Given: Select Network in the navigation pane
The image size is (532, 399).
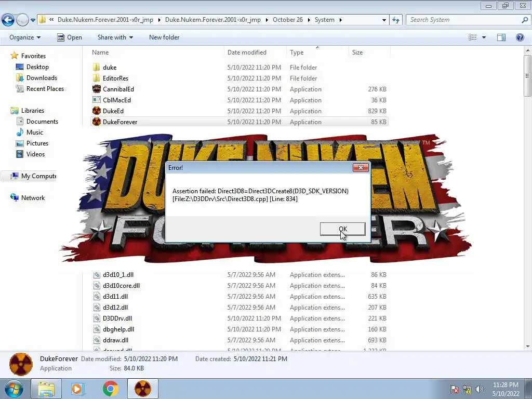Looking at the screenshot, I should [x=28, y=197].
